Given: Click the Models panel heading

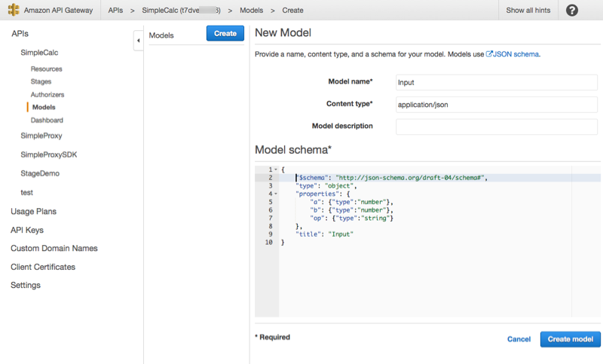Looking at the screenshot, I should click(161, 35).
